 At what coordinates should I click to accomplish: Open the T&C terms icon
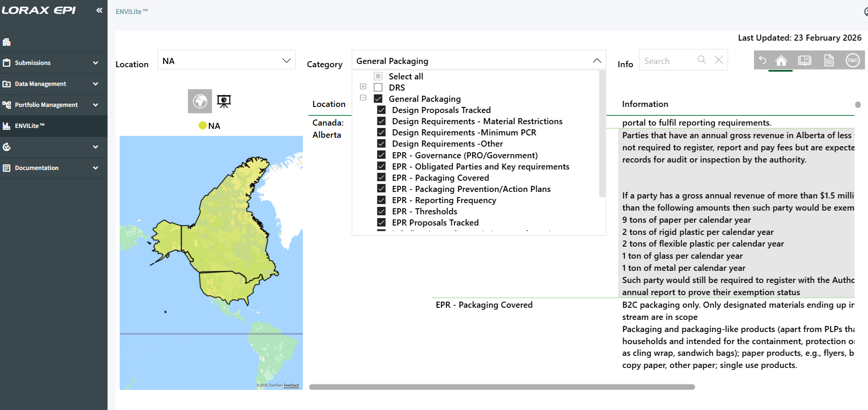point(853,60)
